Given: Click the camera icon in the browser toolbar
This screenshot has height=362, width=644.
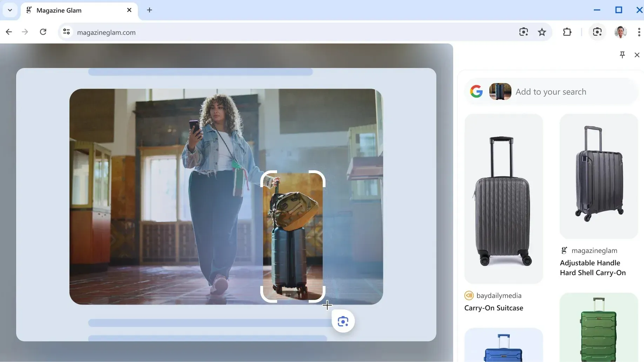Looking at the screenshot, I should point(597,32).
